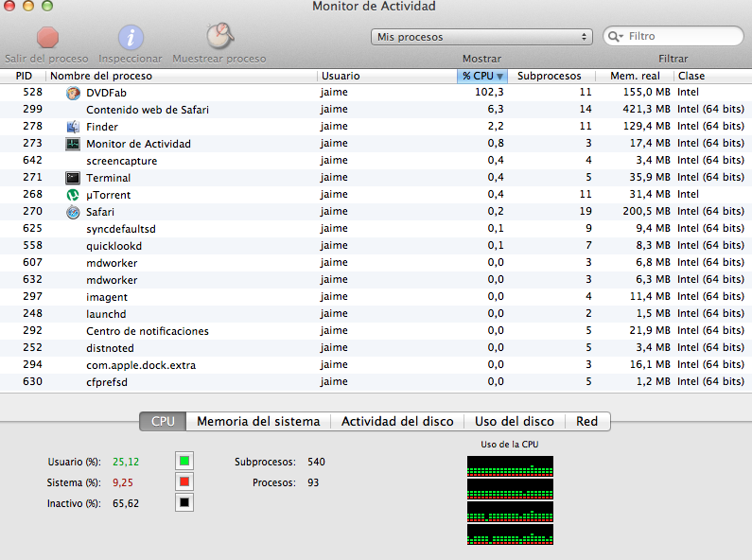This screenshot has width=752, height=560.
Task: Sort by Nombre del proceso header
Action: click(x=182, y=76)
